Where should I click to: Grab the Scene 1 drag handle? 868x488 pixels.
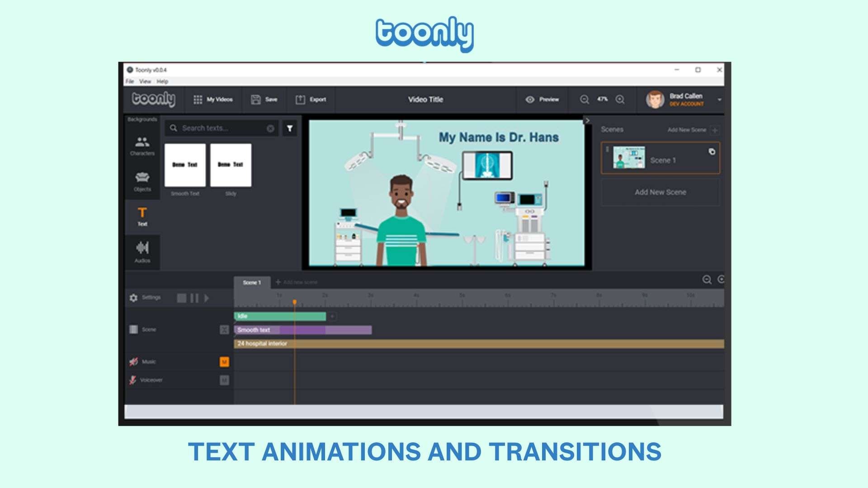[x=607, y=150]
